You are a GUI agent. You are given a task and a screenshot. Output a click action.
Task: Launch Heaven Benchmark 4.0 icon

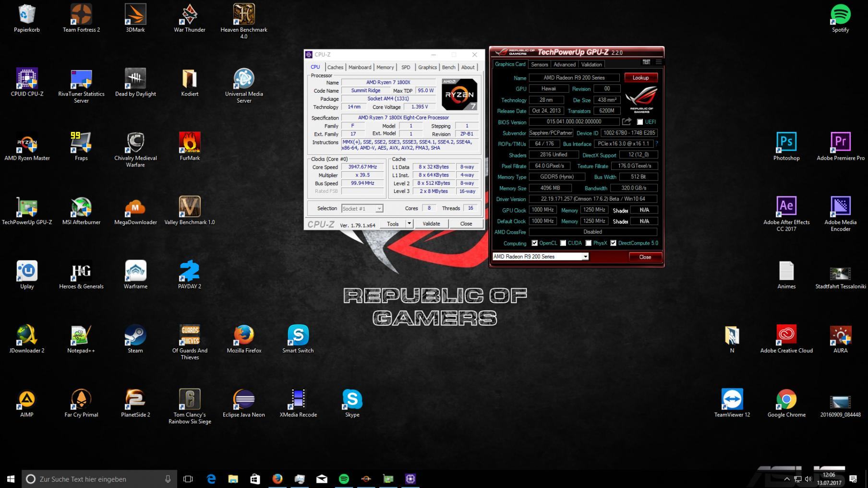(x=244, y=21)
